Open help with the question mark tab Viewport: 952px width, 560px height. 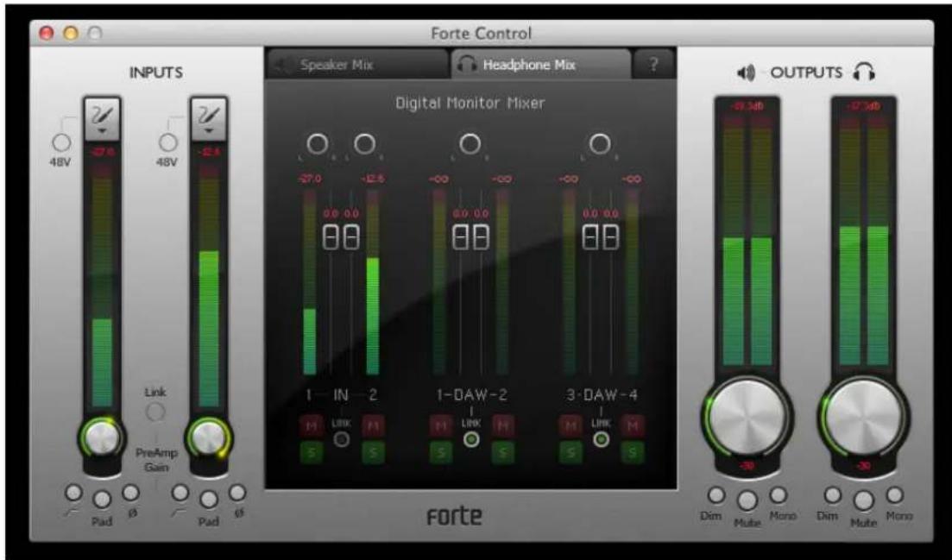tap(653, 65)
